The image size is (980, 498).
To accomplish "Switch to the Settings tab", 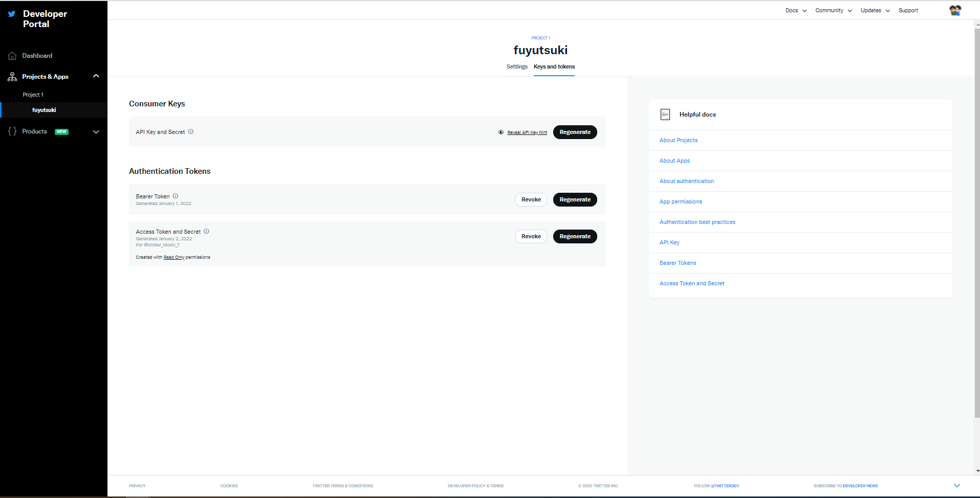I will (x=517, y=66).
